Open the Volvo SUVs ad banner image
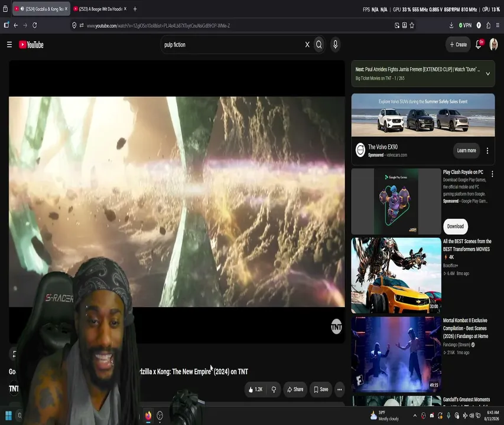This screenshot has height=425, width=504. [x=423, y=115]
